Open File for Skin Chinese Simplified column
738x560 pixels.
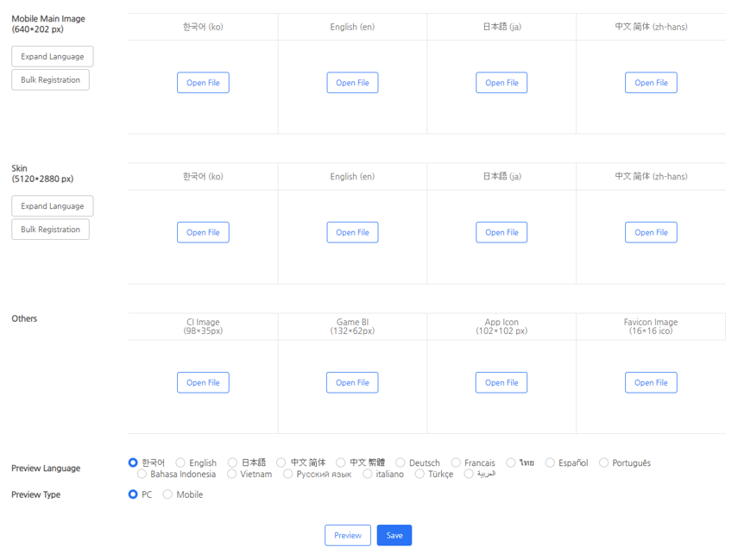click(651, 232)
